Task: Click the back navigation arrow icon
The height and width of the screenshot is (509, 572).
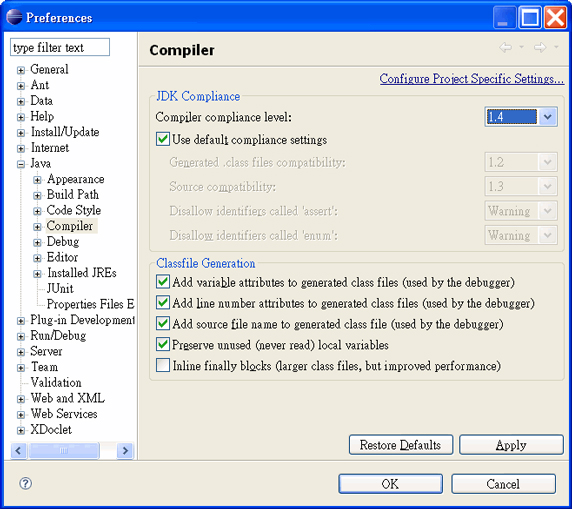Action: pos(506,47)
